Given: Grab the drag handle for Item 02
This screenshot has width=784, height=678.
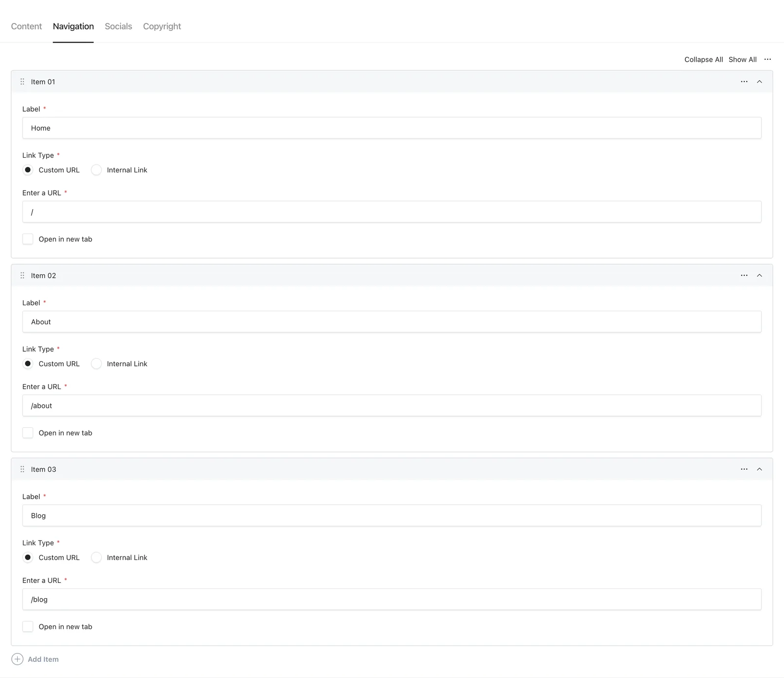Looking at the screenshot, I should pos(22,275).
